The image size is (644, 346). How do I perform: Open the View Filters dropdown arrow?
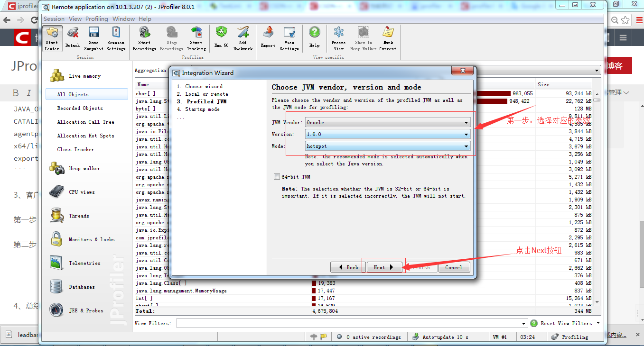coord(524,323)
